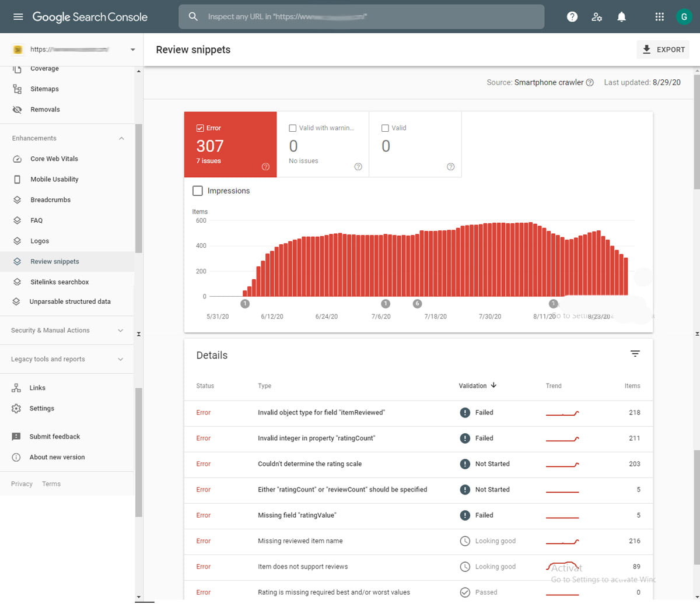Open Missing field ratingValue error
The width and height of the screenshot is (700, 604).
419,515
